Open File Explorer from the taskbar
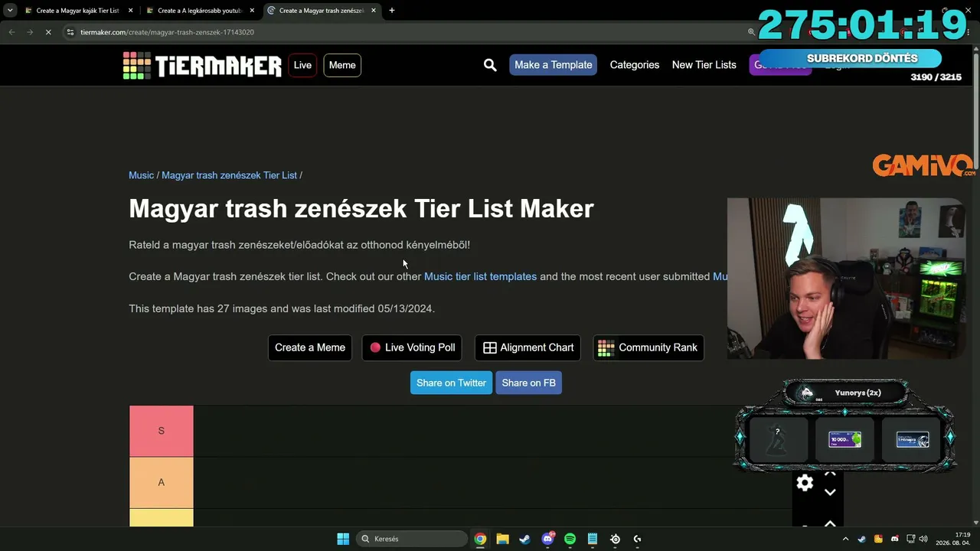The image size is (980, 551). [x=502, y=539]
